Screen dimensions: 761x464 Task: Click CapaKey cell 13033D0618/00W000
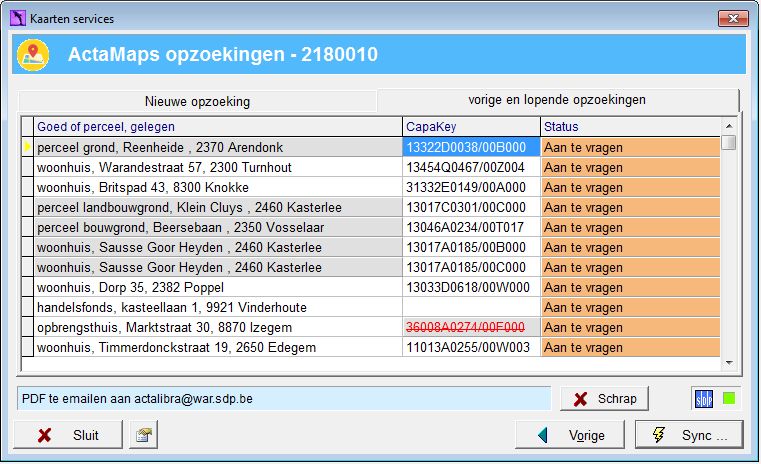point(471,287)
